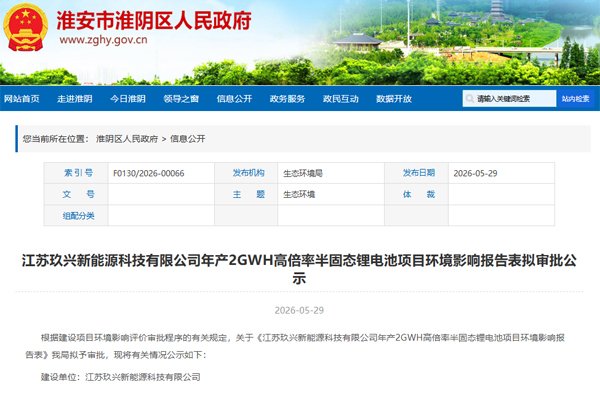Click 信息公开 breadcrumb link
The image size is (600, 400).
click(x=188, y=139)
